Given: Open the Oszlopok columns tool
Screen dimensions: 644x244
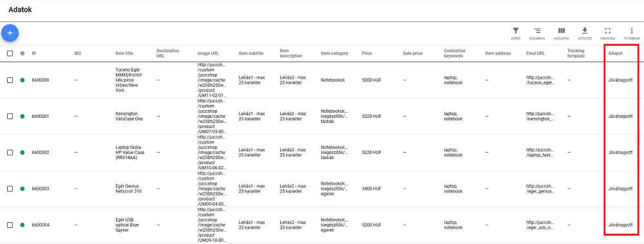Looking at the screenshot, I should [x=561, y=33].
